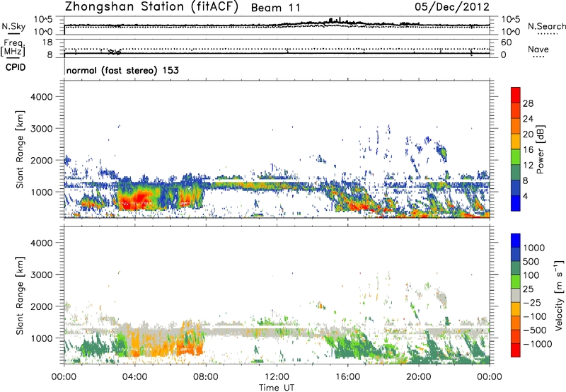
Task: Click the 18 tick on frequency axis
Action: [47, 42]
